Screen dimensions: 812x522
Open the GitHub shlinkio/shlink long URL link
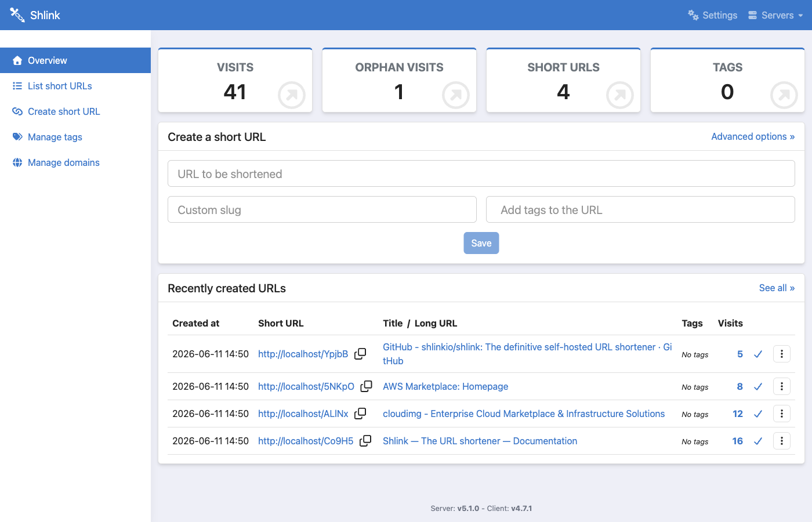[x=527, y=354]
